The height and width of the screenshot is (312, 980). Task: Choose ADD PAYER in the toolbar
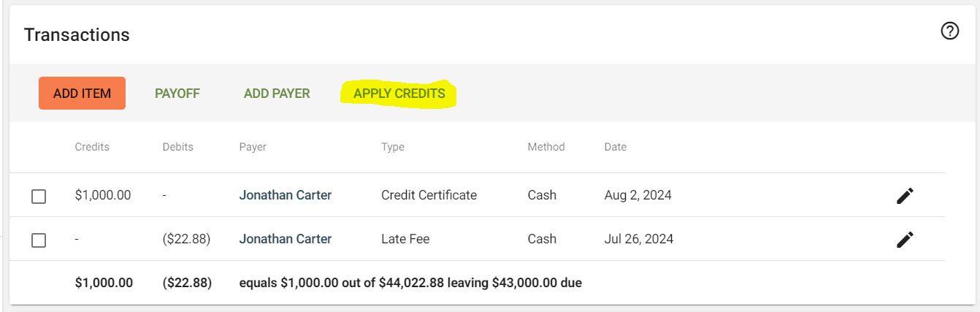[277, 94]
